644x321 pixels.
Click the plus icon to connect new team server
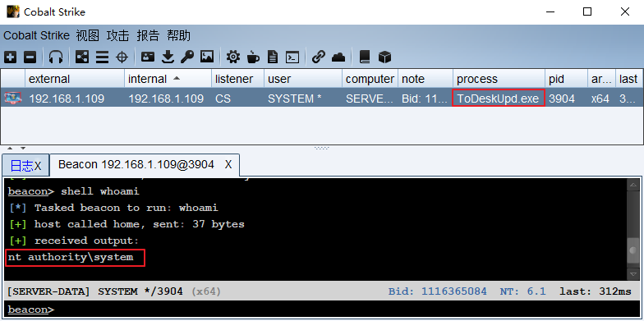point(10,57)
